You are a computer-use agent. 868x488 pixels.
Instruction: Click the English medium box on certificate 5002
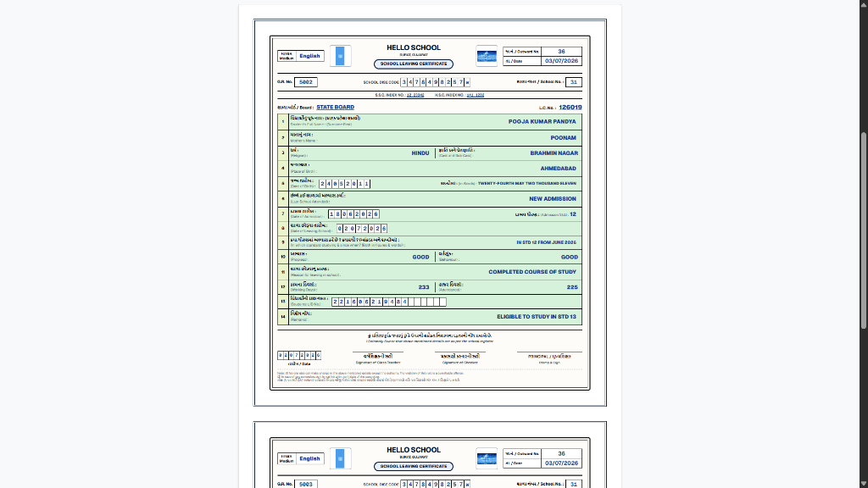coord(309,56)
